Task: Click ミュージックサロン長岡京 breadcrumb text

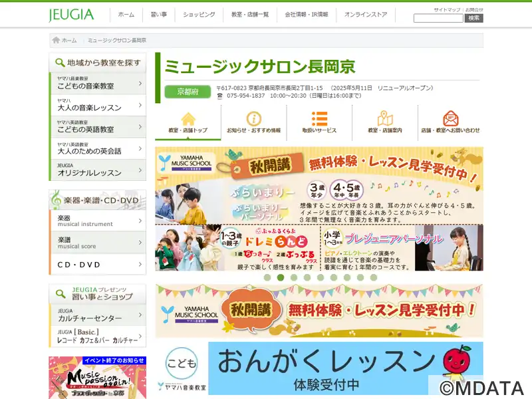Action: [x=117, y=41]
